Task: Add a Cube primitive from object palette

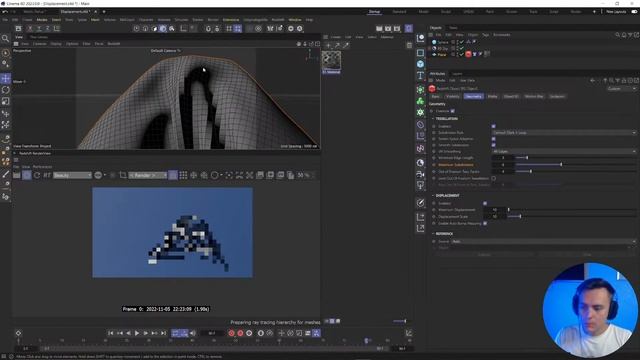Action: (x=420, y=64)
